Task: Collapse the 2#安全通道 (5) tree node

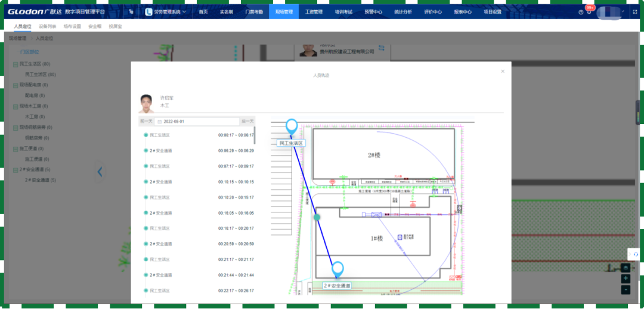Action: pyautogui.click(x=16, y=169)
